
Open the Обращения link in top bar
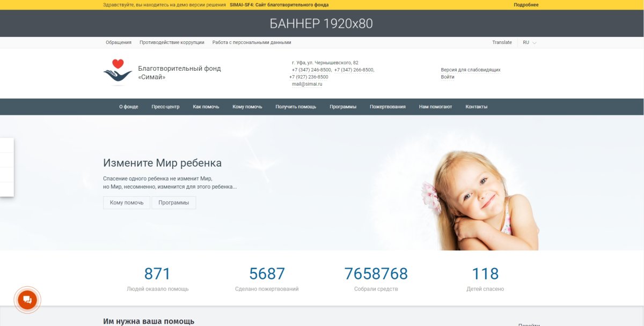point(119,42)
